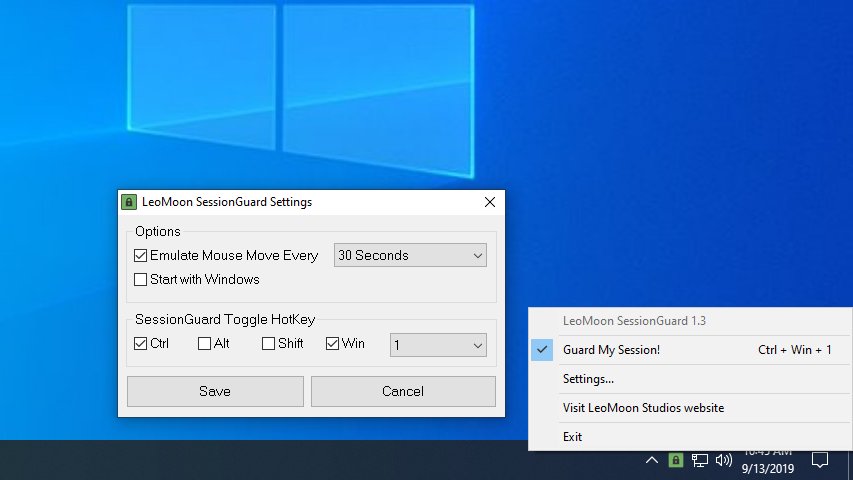Show hidden tray icons with the chevron

[x=651, y=461]
